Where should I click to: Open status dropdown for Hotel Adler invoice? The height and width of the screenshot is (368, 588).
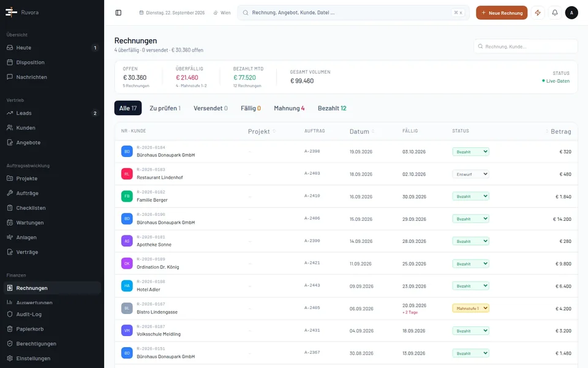click(470, 286)
